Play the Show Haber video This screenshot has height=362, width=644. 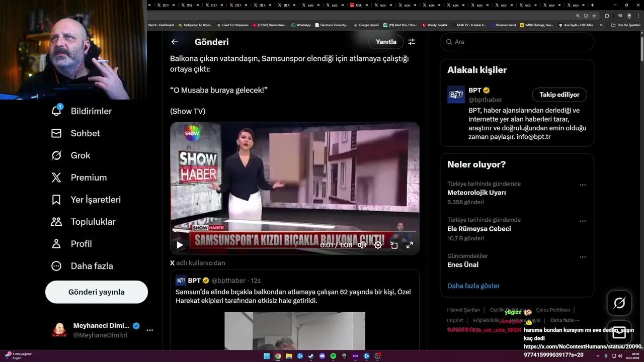pyautogui.click(x=180, y=245)
